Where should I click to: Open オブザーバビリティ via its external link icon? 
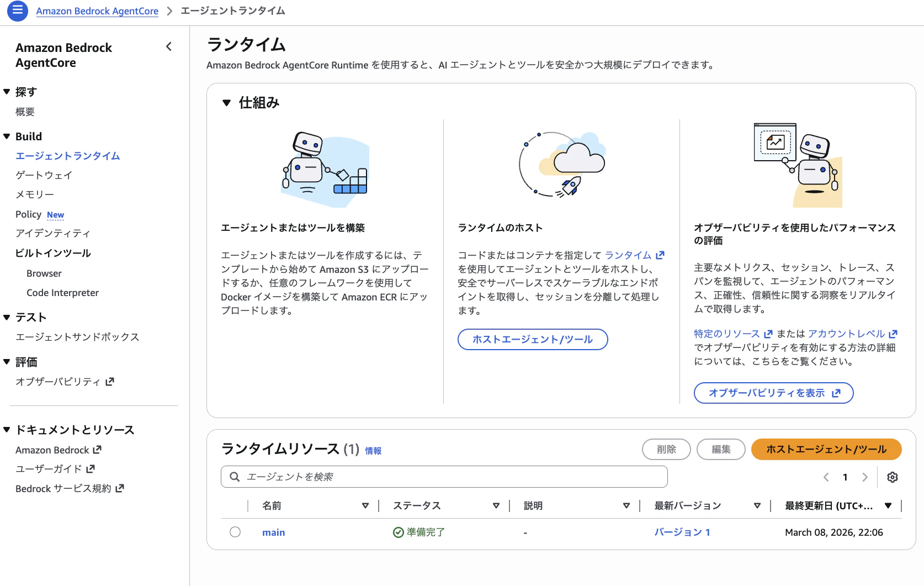pyautogui.click(x=110, y=381)
